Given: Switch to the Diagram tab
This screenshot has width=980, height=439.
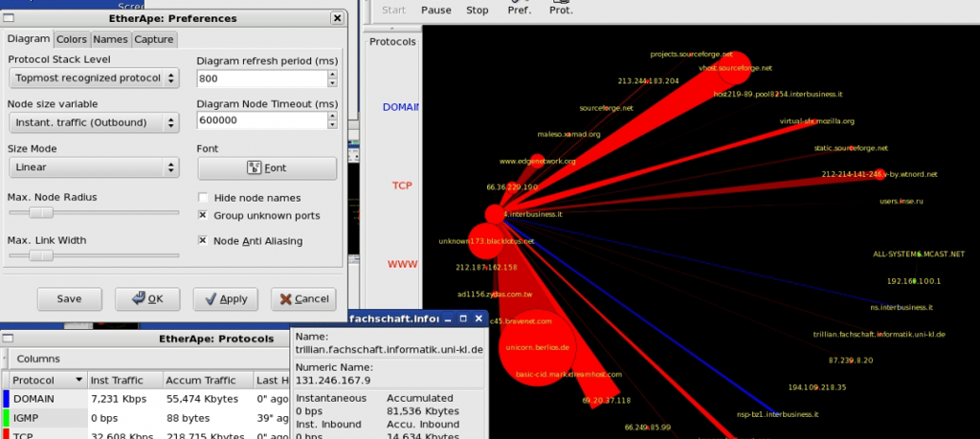Looking at the screenshot, I should [x=29, y=38].
